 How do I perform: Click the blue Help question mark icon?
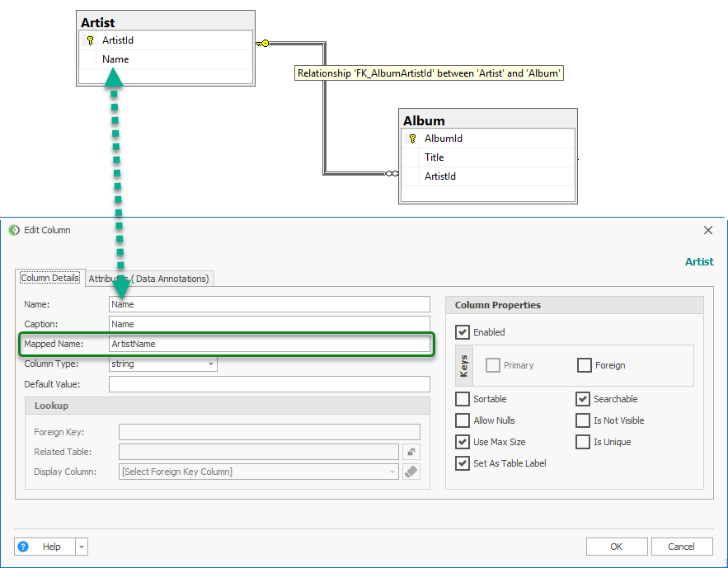[x=23, y=547]
